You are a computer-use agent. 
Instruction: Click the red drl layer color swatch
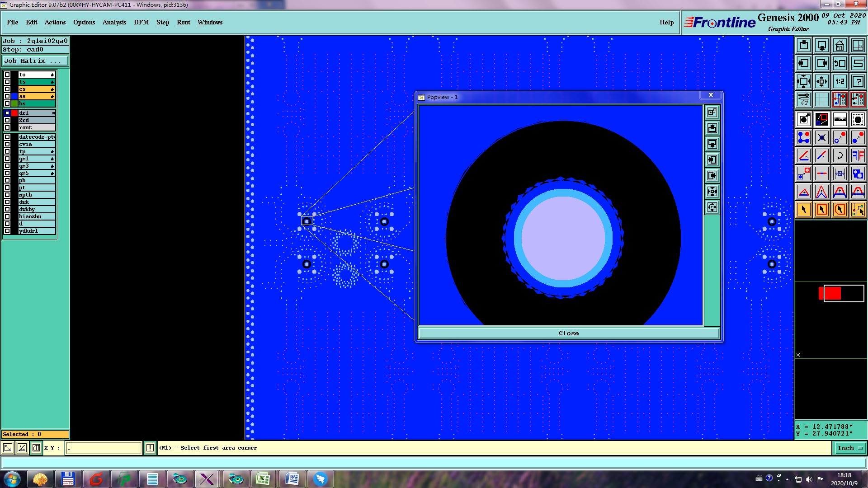tap(14, 113)
